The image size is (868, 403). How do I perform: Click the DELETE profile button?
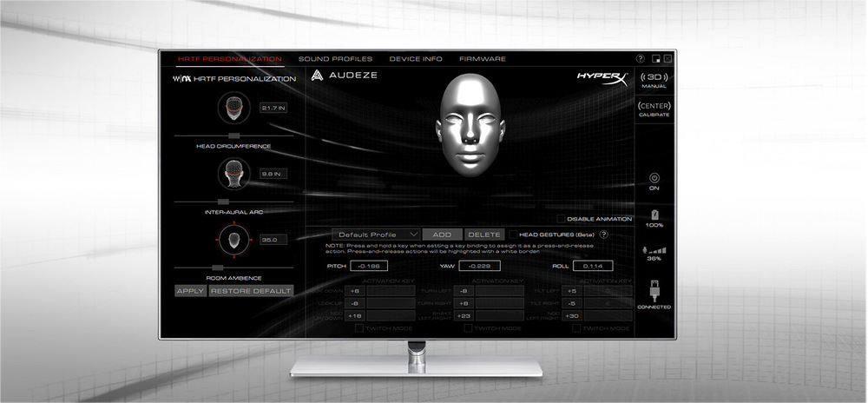coord(485,235)
